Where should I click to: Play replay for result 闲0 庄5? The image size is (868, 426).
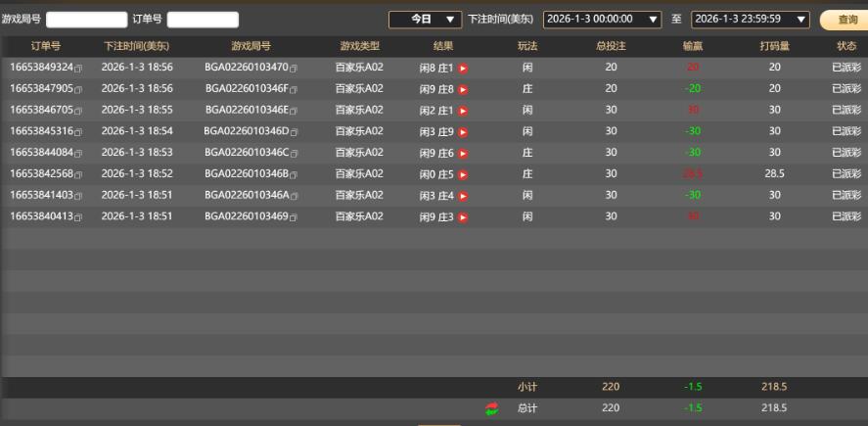coord(463,175)
